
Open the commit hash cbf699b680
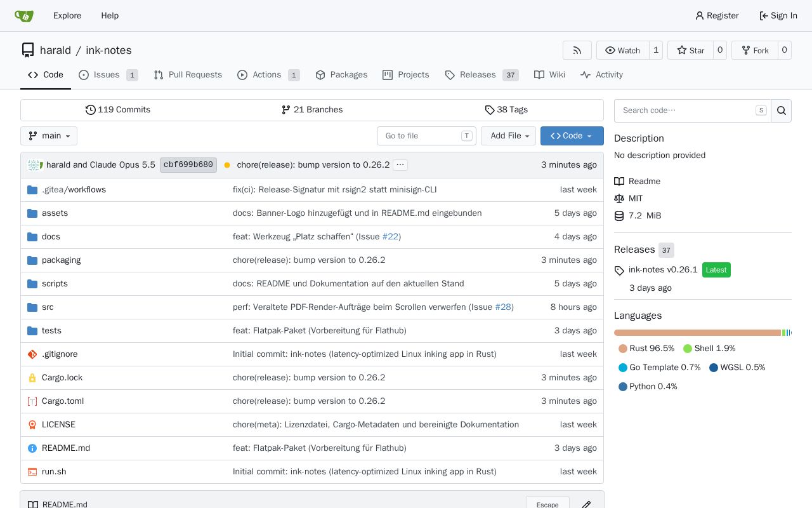[x=188, y=165]
